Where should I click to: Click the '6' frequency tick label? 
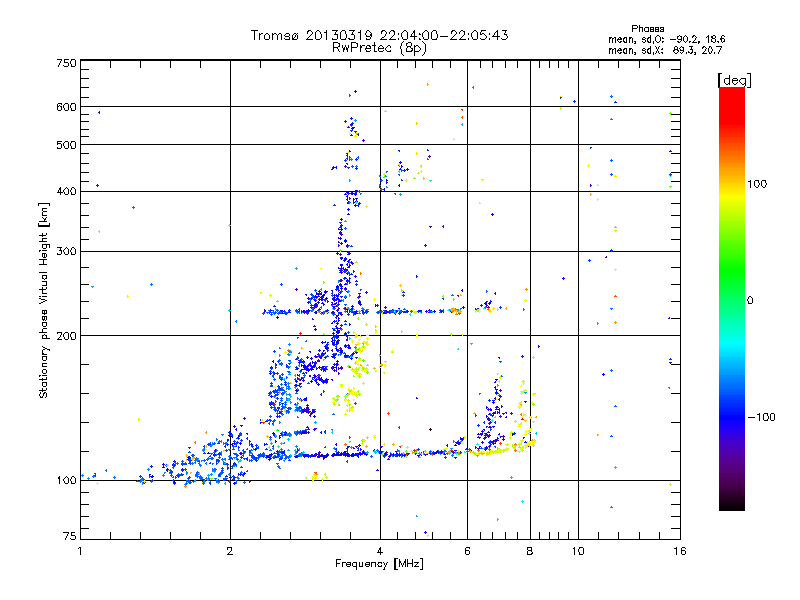pos(467,551)
